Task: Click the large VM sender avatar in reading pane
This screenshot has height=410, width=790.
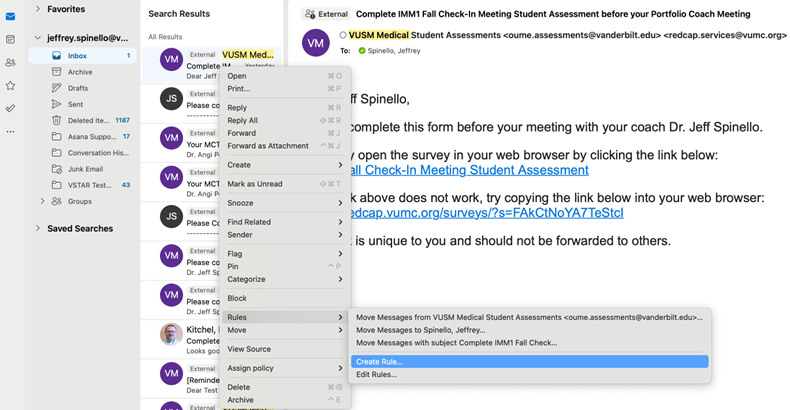Action: [x=315, y=43]
